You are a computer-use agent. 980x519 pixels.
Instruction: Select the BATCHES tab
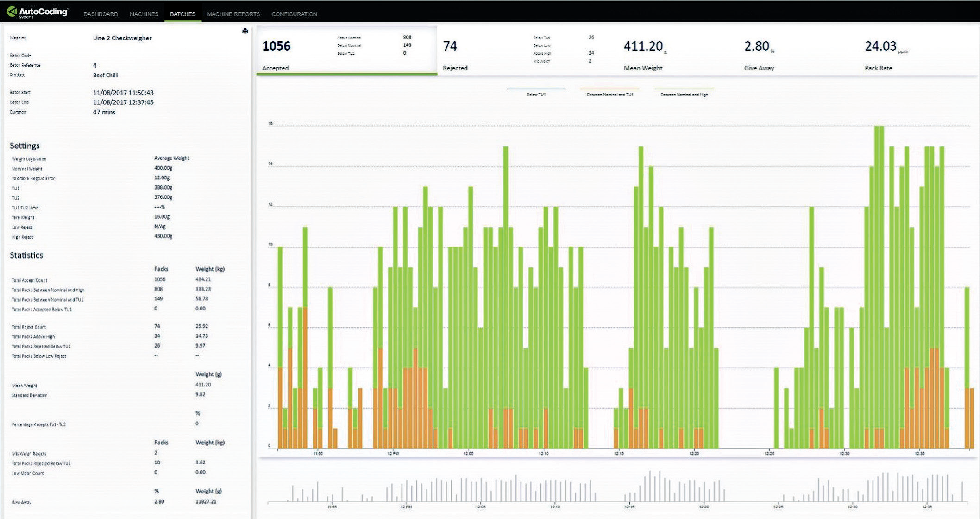point(182,14)
